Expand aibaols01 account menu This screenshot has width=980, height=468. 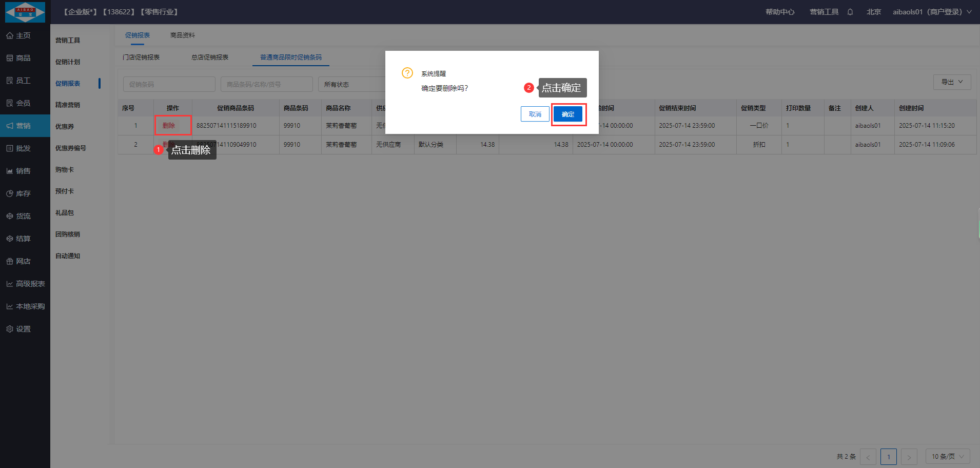(931, 12)
